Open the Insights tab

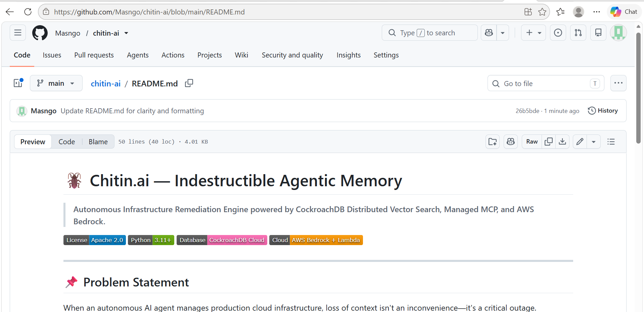349,55
